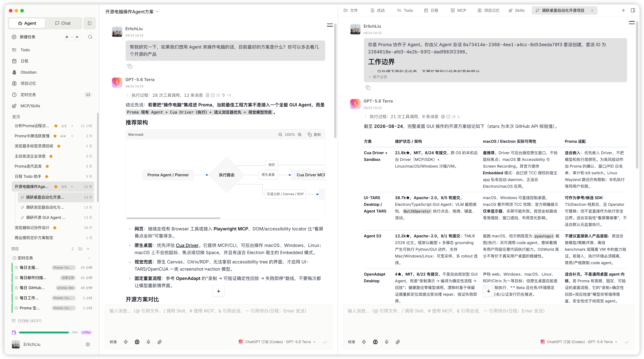Open the 文件 tab in the right panel
Image resolution: width=644 pixels, height=359 pixels.
(x=351, y=11)
